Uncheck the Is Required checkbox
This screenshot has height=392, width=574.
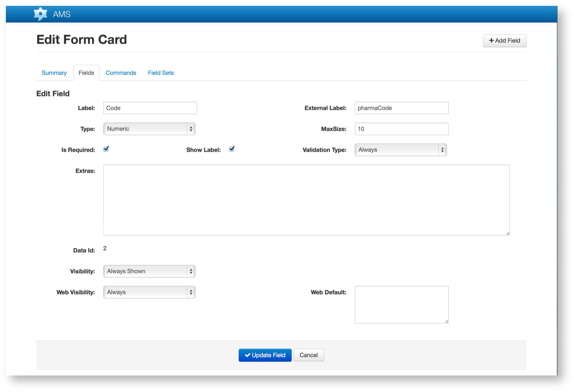point(106,149)
